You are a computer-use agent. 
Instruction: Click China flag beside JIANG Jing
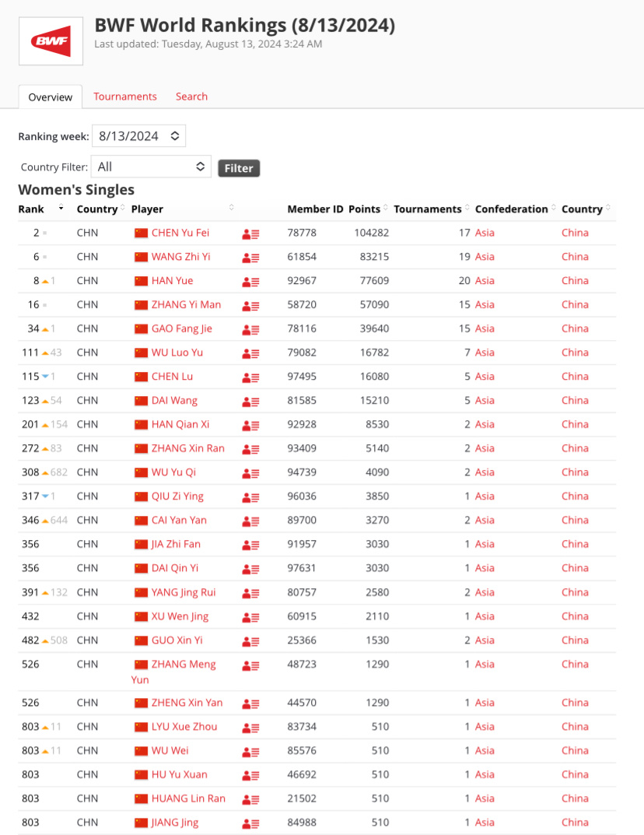[141, 823]
